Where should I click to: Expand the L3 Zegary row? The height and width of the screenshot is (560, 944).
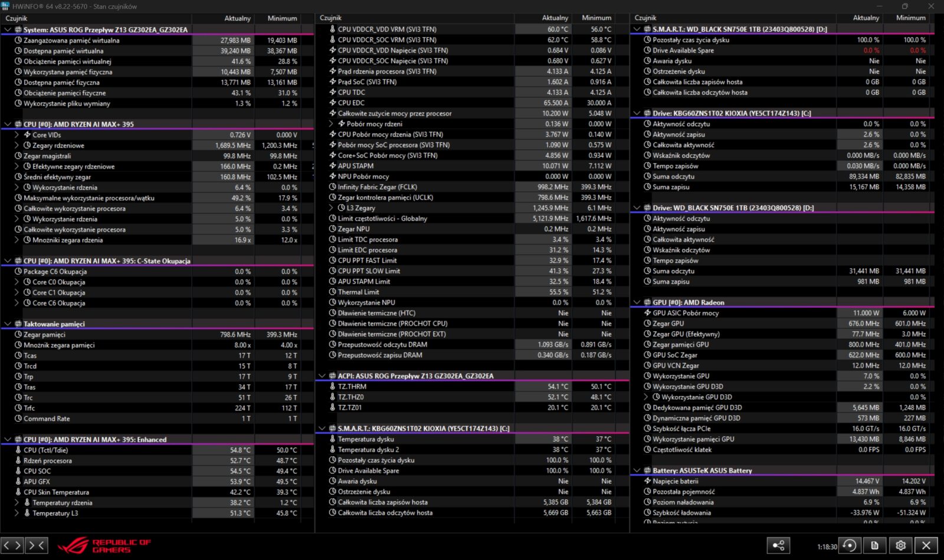(331, 208)
